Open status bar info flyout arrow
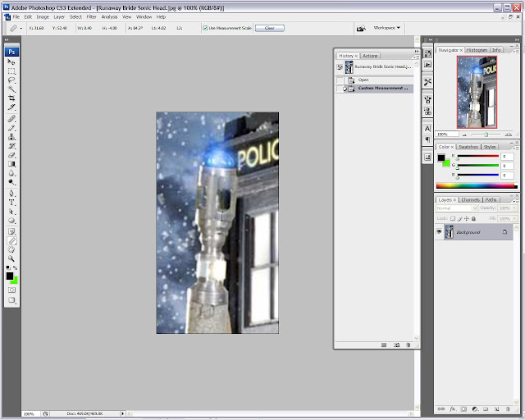525x420 pixels. pyautogui.click(x=122, y=413)
